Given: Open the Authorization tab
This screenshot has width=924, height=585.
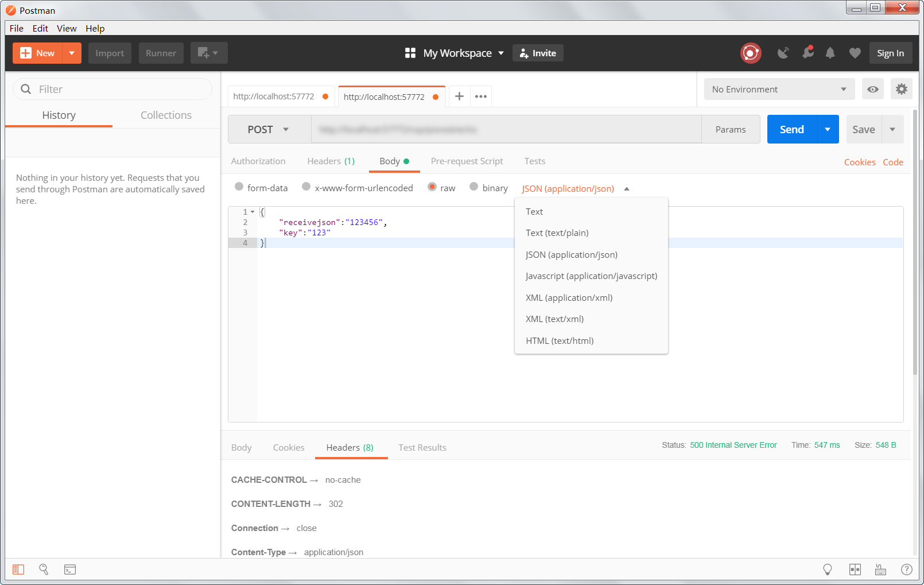Looking at the screenshot, I should point(258,161).
